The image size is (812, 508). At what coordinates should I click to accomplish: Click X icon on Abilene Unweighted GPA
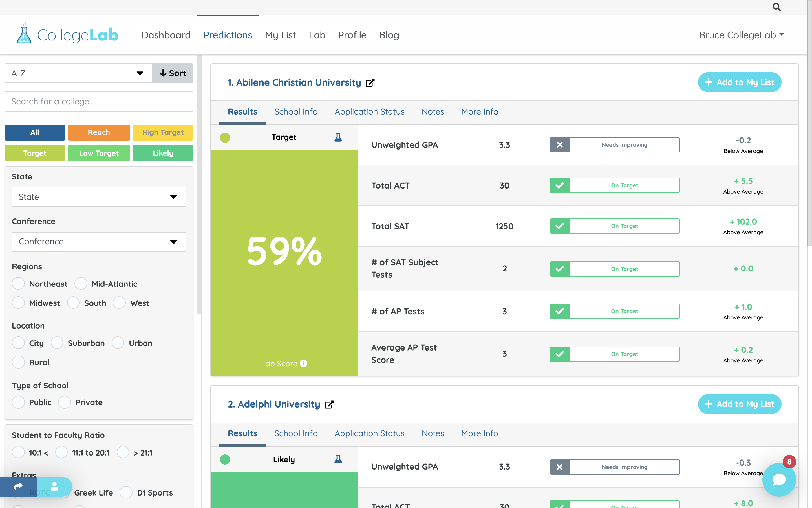pos(560,145)
